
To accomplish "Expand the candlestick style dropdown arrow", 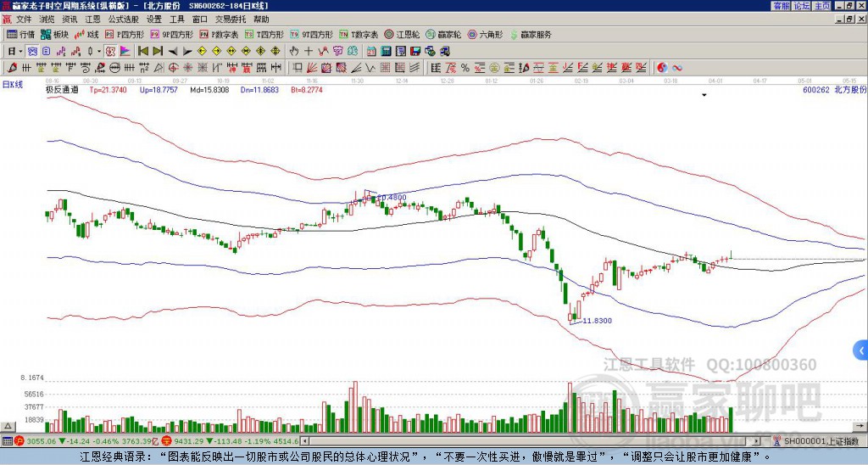I will coord(99,51).
